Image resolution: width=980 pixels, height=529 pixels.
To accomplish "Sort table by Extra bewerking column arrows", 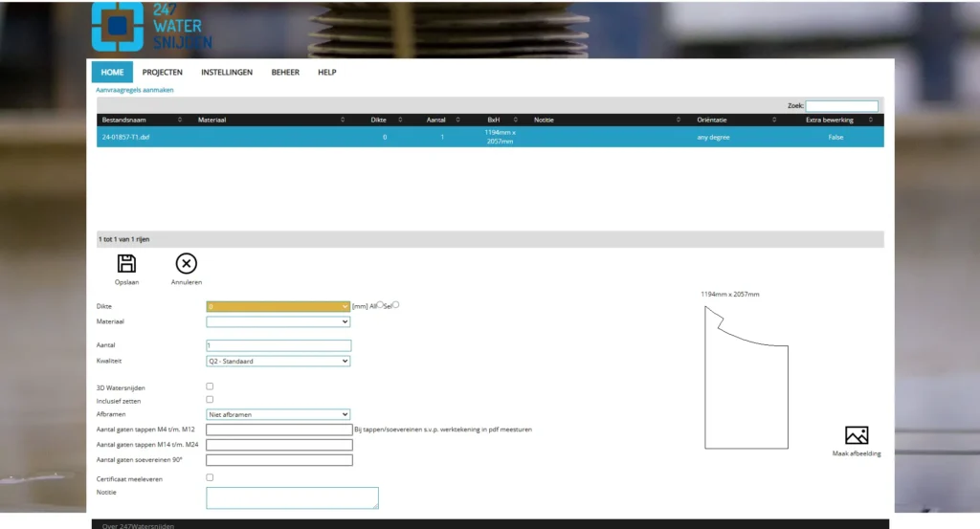I will coord(871,120).
